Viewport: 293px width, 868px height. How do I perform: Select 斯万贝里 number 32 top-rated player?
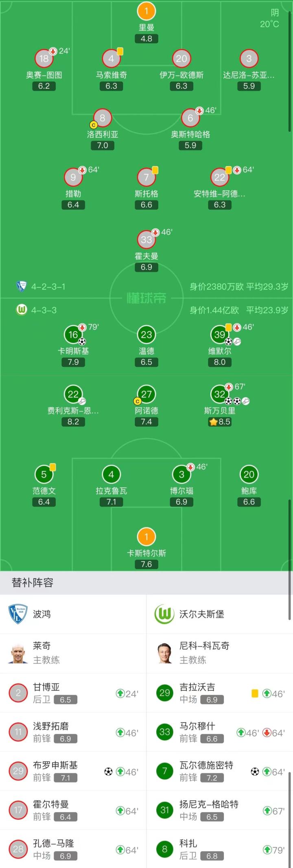[220, 394]
